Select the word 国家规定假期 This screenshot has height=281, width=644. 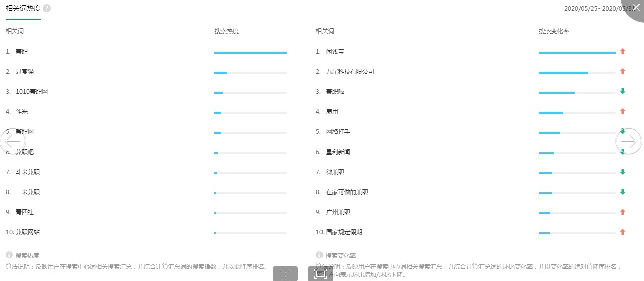coord(344,232)
